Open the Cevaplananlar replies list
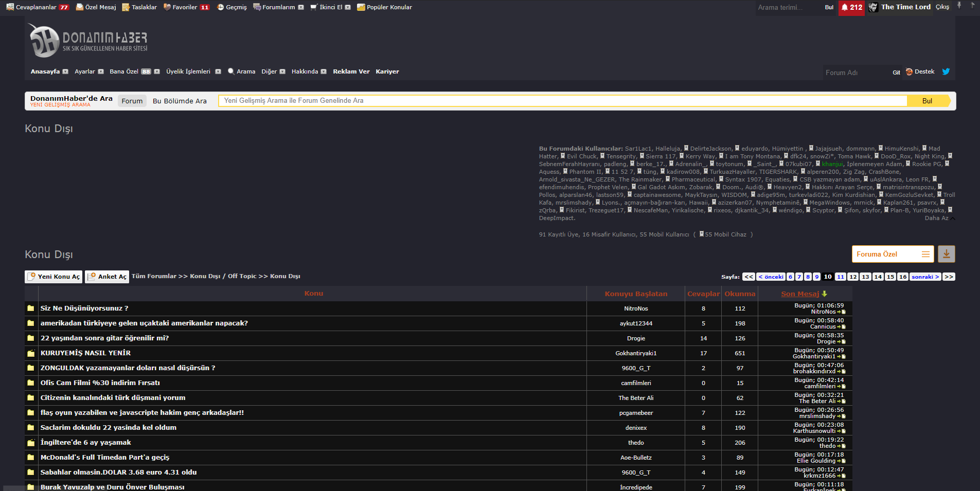The width and height of the screenshot is (980, 491). click(x=38, y=7)
